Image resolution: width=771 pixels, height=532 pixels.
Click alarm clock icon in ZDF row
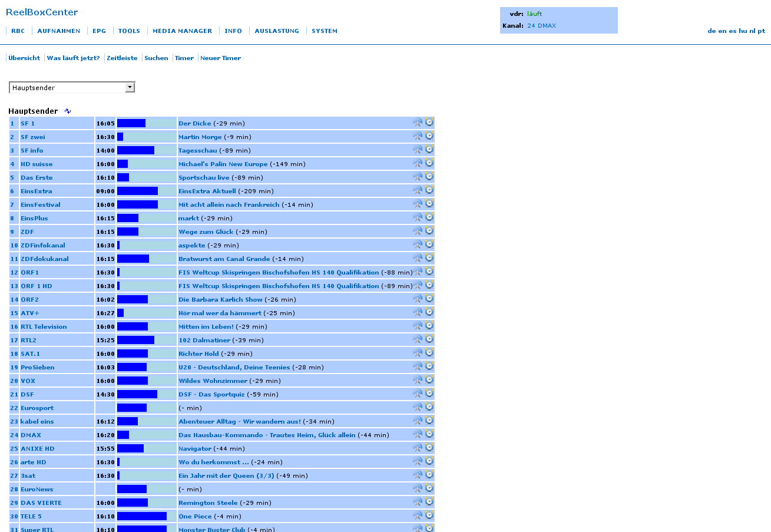(x=429, y=231)
